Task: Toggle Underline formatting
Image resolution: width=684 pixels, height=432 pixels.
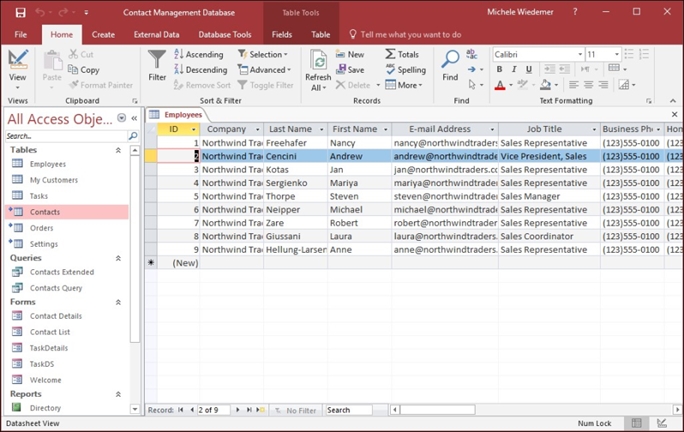Action: (x=529, y=69)
